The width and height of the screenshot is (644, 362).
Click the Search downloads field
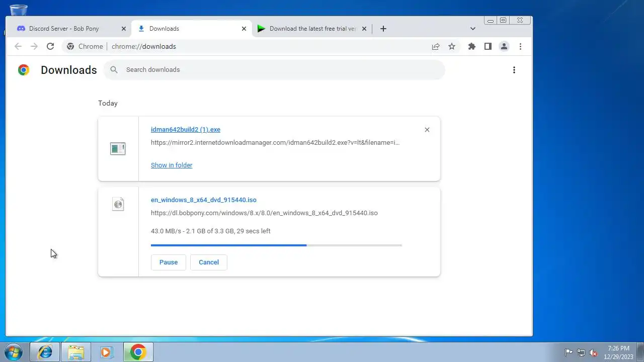point(274,70)
